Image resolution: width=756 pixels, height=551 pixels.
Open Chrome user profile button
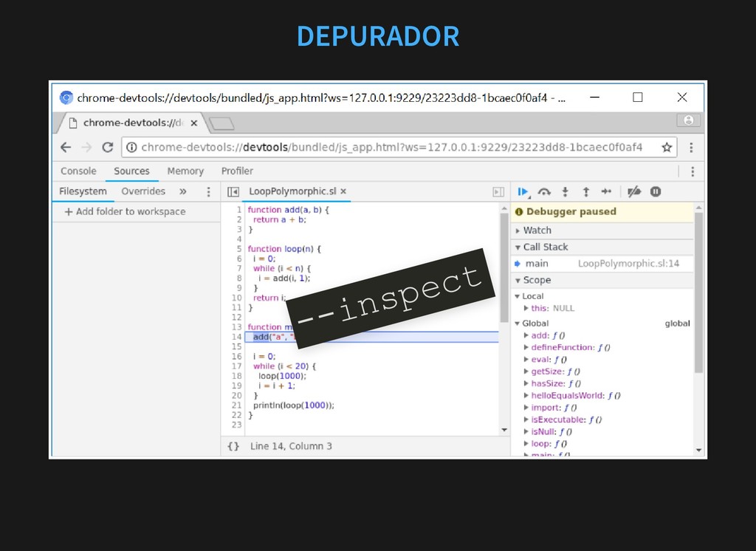click(689, 120)
